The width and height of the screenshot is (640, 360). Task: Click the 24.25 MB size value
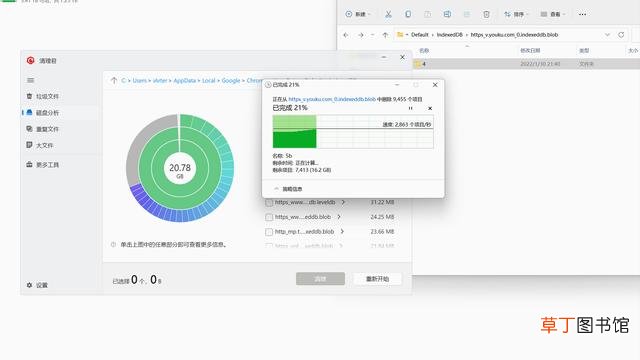pos(382,217)
